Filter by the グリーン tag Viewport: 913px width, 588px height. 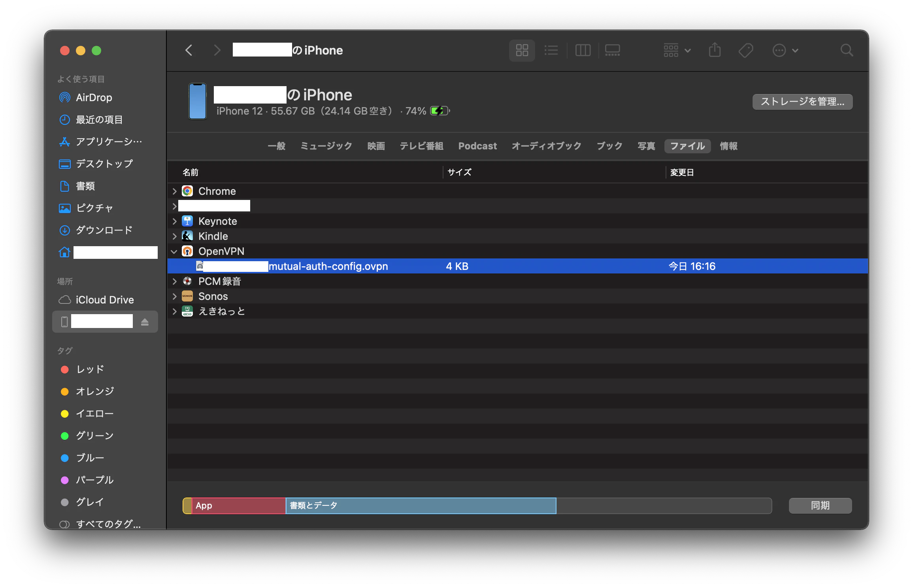[x=88, y=436]
